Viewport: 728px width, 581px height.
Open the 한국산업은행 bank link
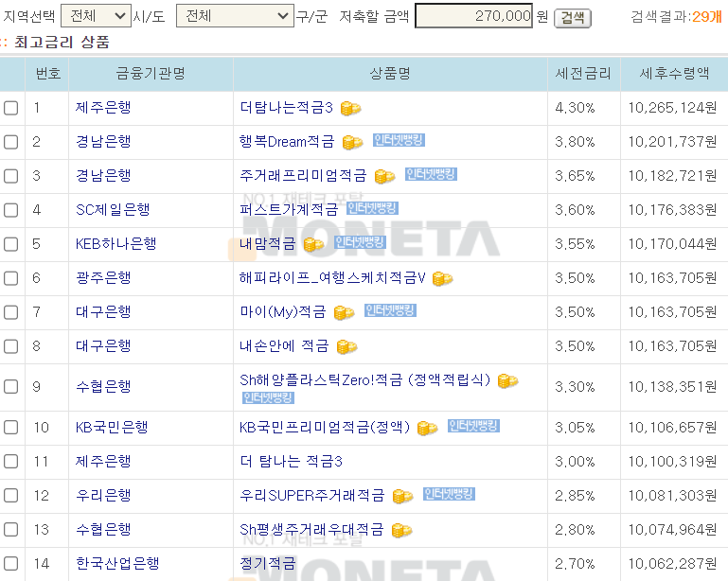pyautogui.click(x=117, y=563)
